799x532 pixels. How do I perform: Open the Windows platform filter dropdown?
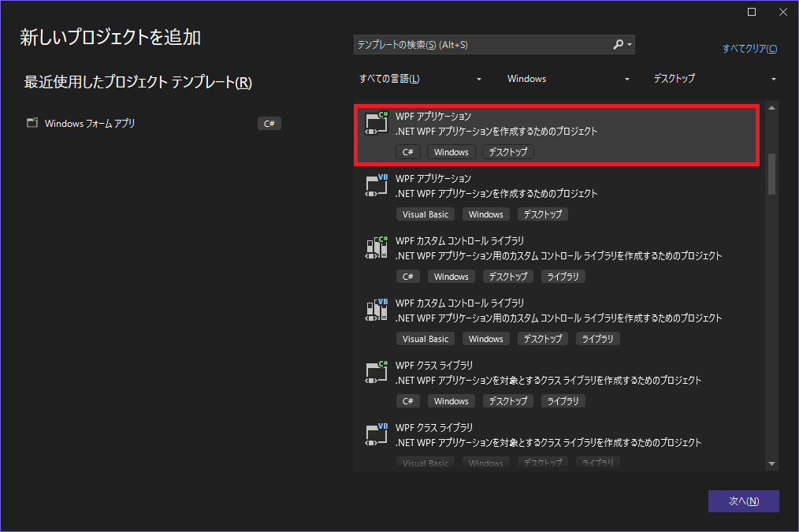point(568,79)
